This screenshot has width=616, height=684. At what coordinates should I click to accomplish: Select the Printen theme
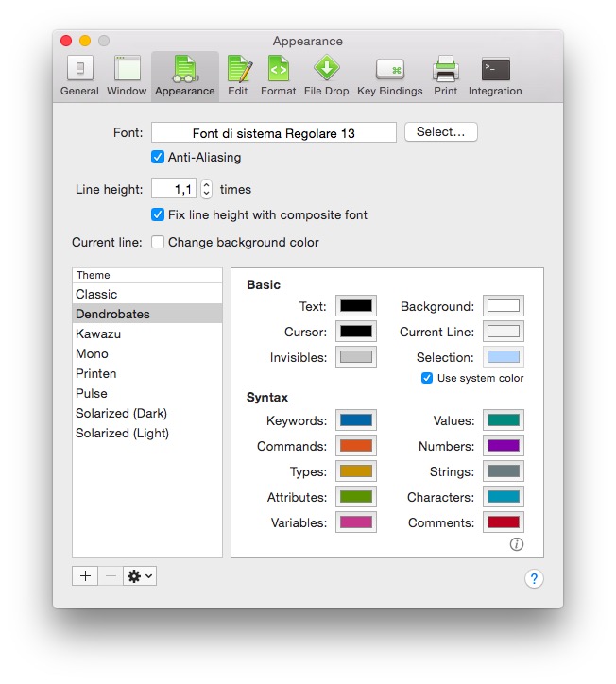click(147, 373)
